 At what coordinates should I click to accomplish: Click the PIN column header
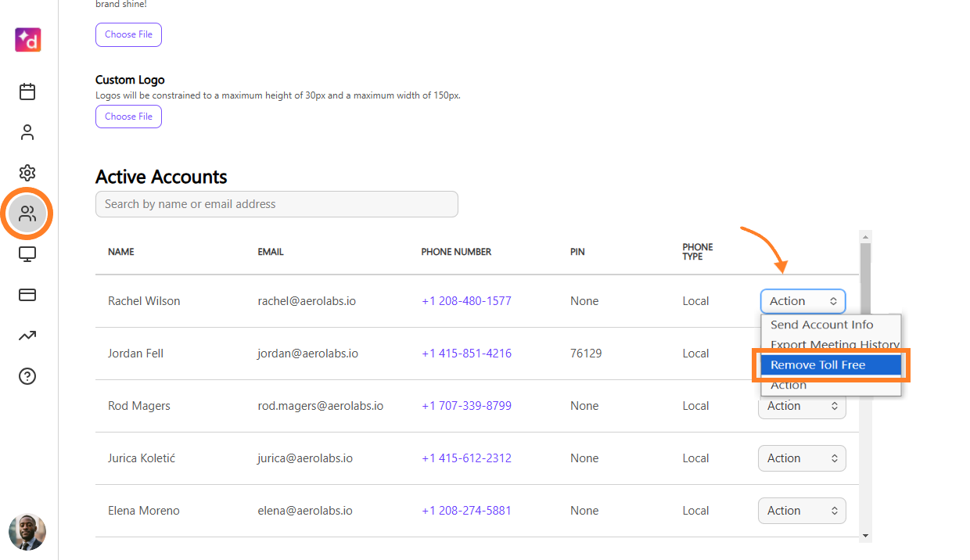(x=577, y=252)
